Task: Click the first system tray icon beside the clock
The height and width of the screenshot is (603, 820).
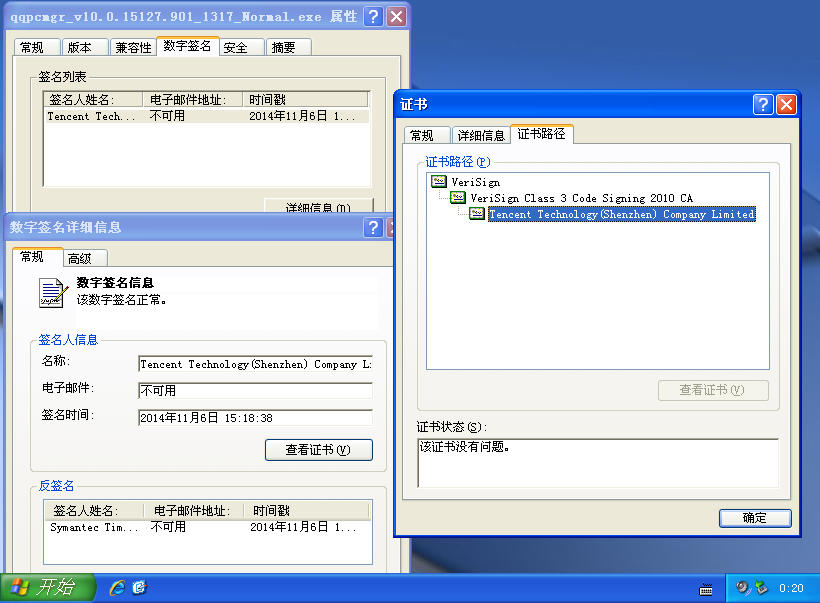Action: 743,588
